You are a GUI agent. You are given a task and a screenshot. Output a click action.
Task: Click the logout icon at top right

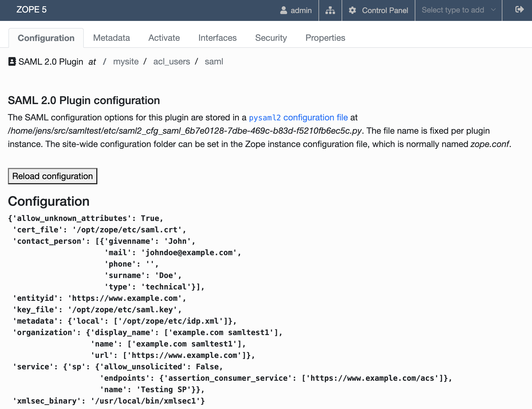pos(519,10)
